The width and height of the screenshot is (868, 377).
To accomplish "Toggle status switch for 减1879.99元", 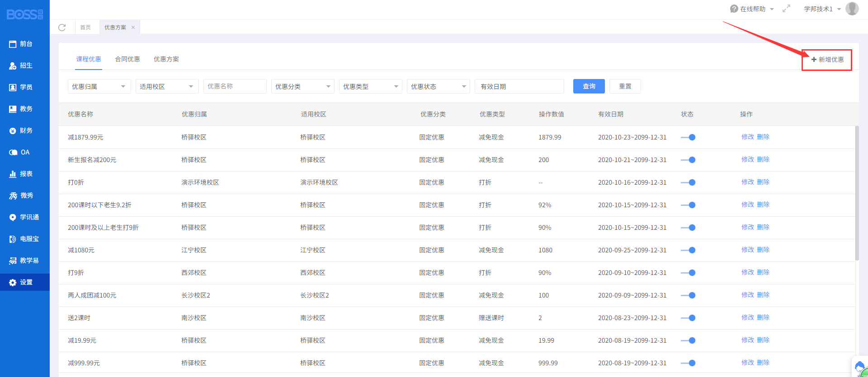I will coord(688,137).
